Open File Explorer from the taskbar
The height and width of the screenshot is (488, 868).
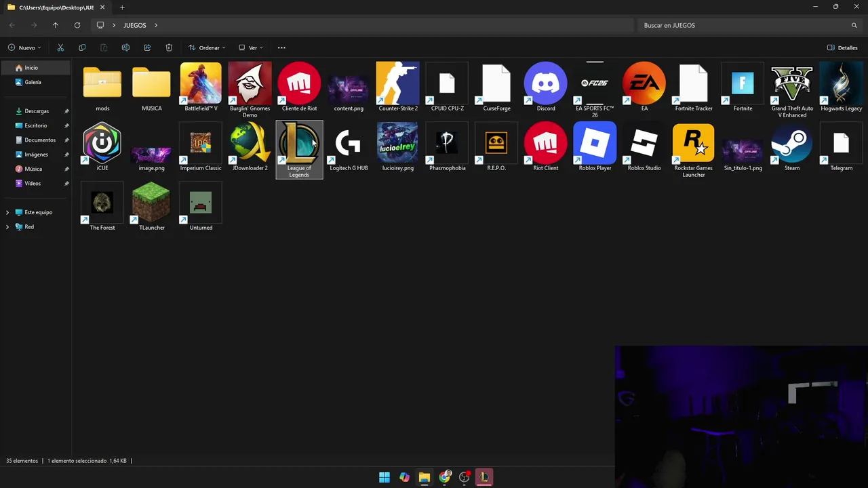pyautogui.click(x=425, y=477)
